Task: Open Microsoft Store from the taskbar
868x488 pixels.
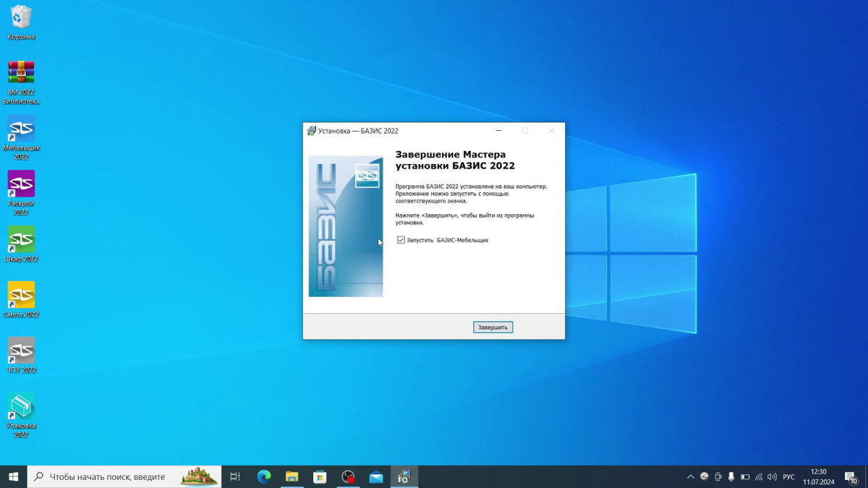Action: [x=320, y=477]
